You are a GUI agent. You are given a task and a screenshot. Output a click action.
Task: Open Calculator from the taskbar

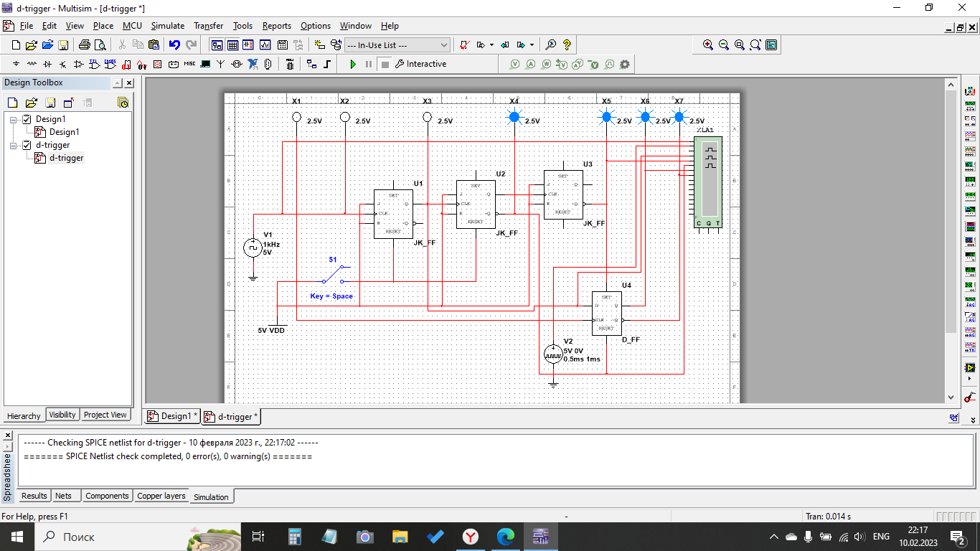294,537
